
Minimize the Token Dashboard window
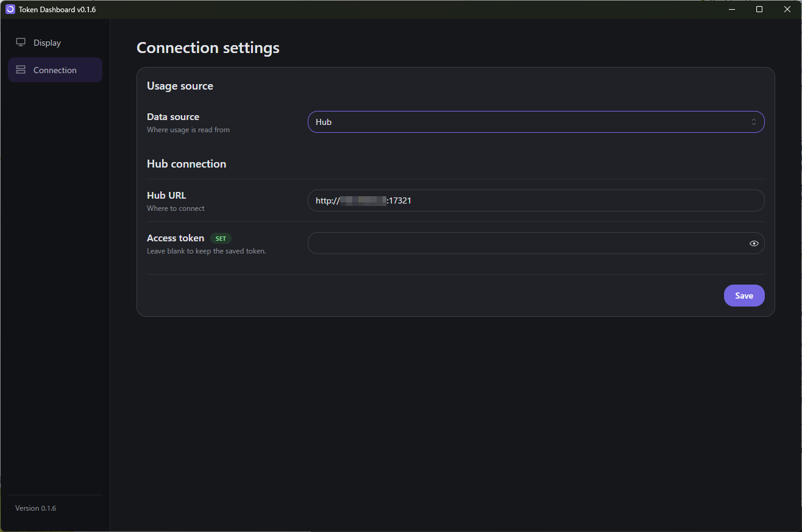732,9
